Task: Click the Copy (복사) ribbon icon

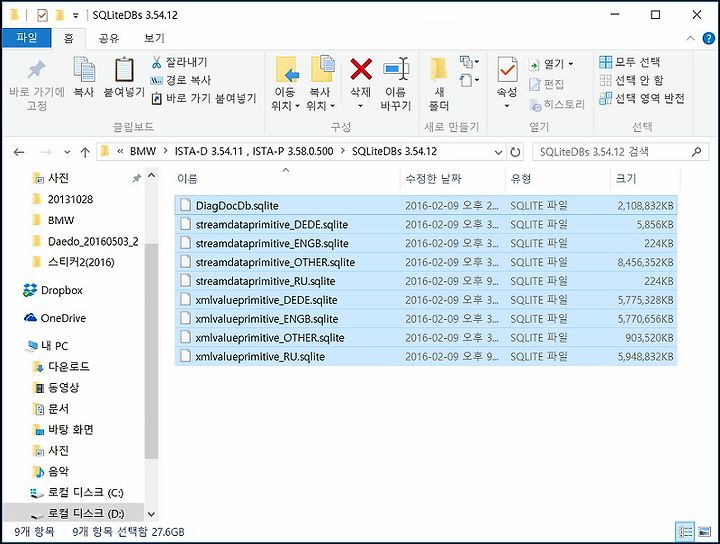Action: [84, 70]
